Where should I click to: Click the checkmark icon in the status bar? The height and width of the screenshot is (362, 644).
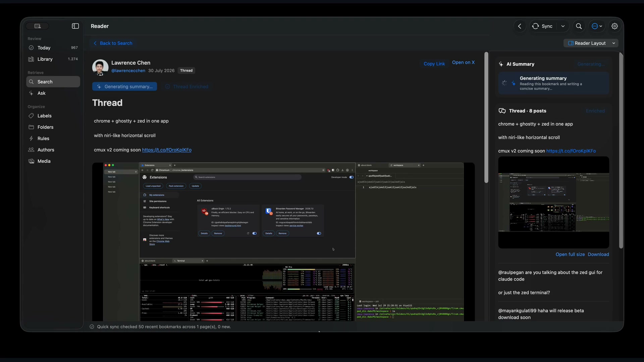point(92,327)
